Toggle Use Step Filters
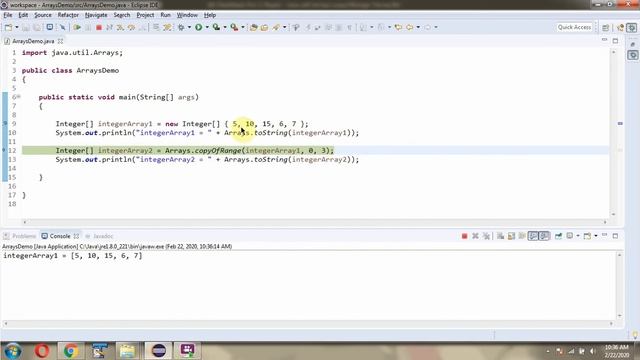This screenshot has width=640, height=360. click(167, 27)
